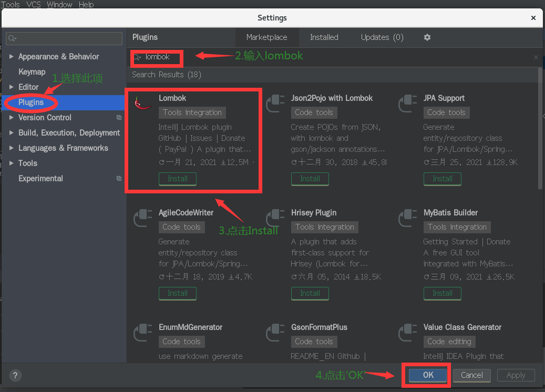The height and width of the screenshot is (392, 545).
Task: Click the settings search input field
Action: click(x=64, y=38)
